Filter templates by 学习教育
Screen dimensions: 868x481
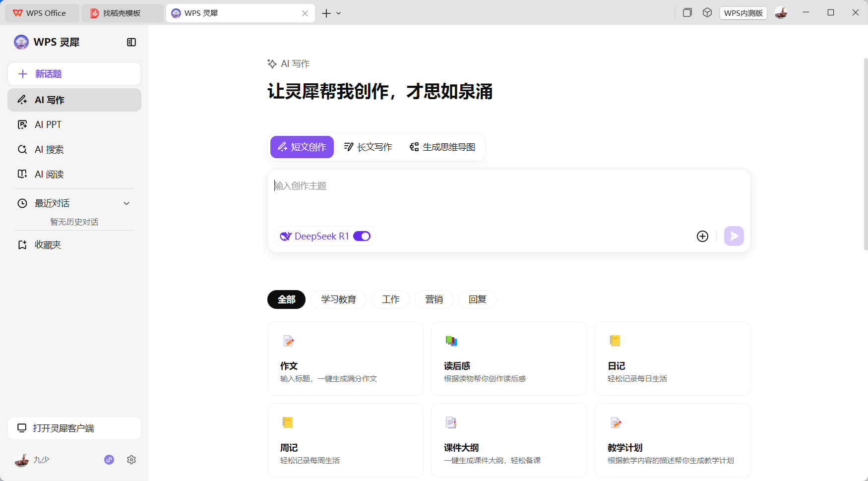[338, 300]
